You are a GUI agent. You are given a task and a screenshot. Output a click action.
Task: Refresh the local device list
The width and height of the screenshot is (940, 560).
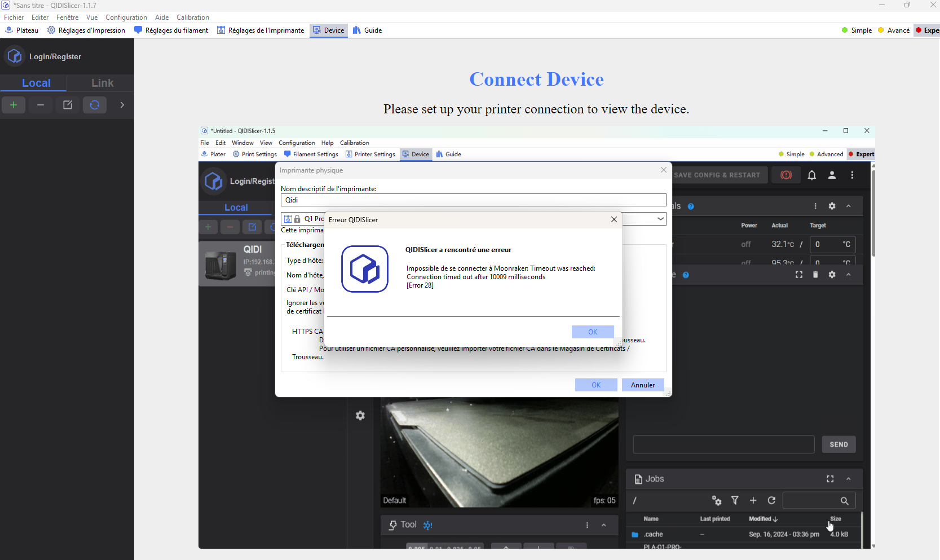95,105
